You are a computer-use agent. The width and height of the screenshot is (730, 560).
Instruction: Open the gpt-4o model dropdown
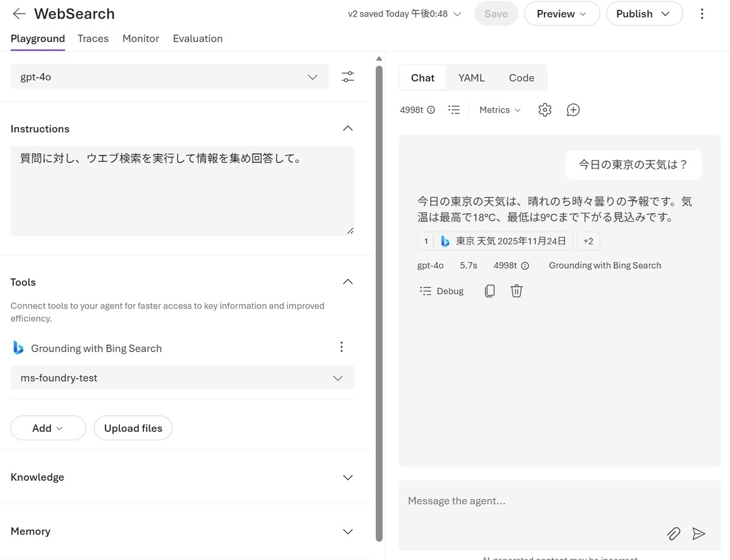tap(170, 77)
